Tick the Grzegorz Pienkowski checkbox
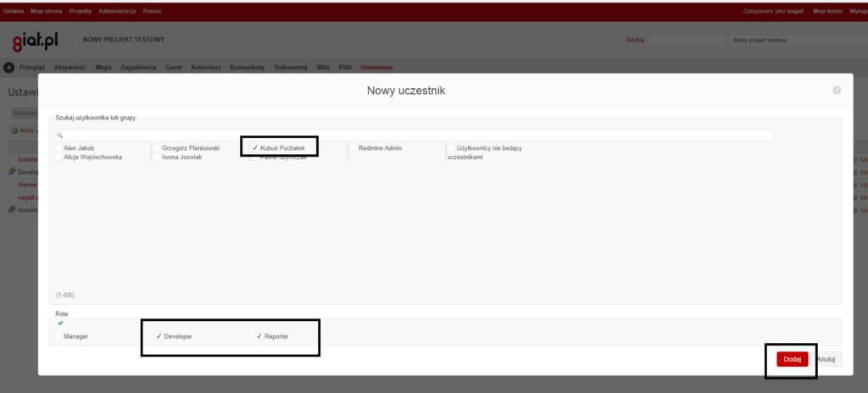 point(157,147)
